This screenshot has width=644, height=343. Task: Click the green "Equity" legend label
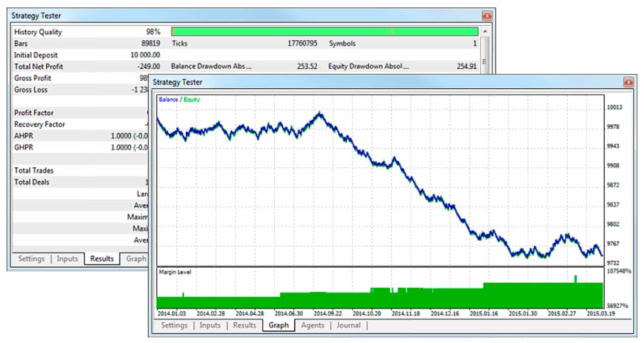coord(192,100)
